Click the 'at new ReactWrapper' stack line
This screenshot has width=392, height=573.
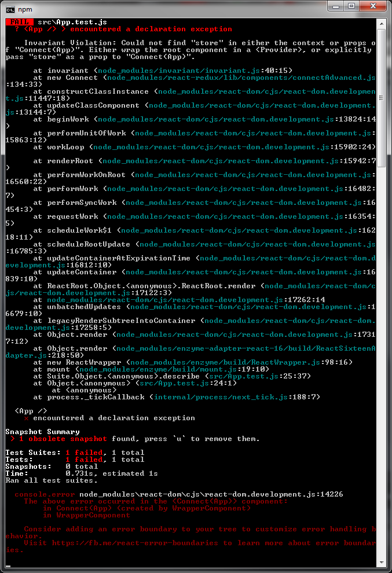(x=193, y=362)
